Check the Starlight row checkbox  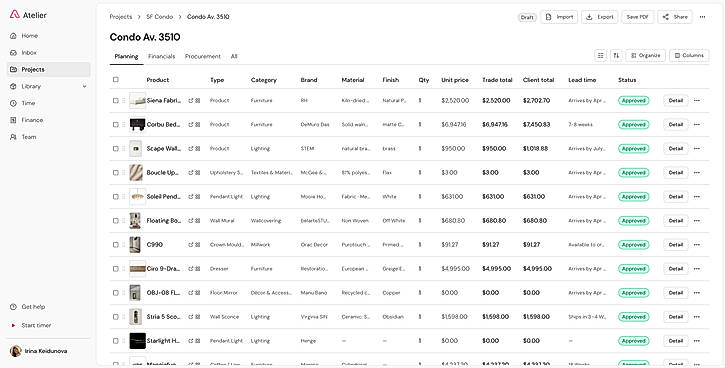tap(116, 341)
